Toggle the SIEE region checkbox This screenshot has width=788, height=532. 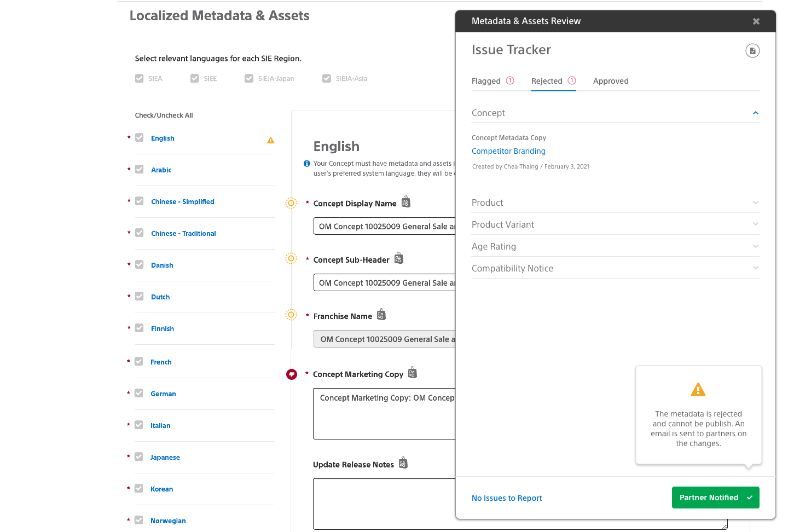(194, 78)
